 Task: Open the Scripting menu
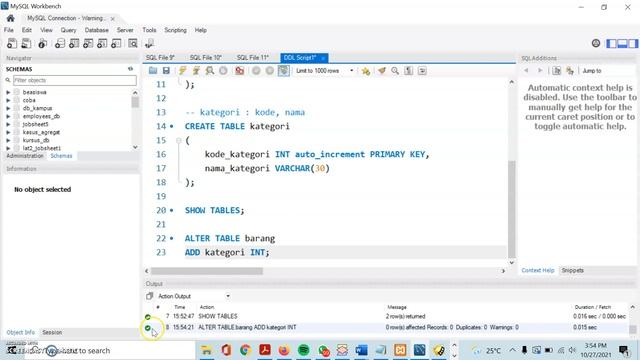[x=176, y=30]
